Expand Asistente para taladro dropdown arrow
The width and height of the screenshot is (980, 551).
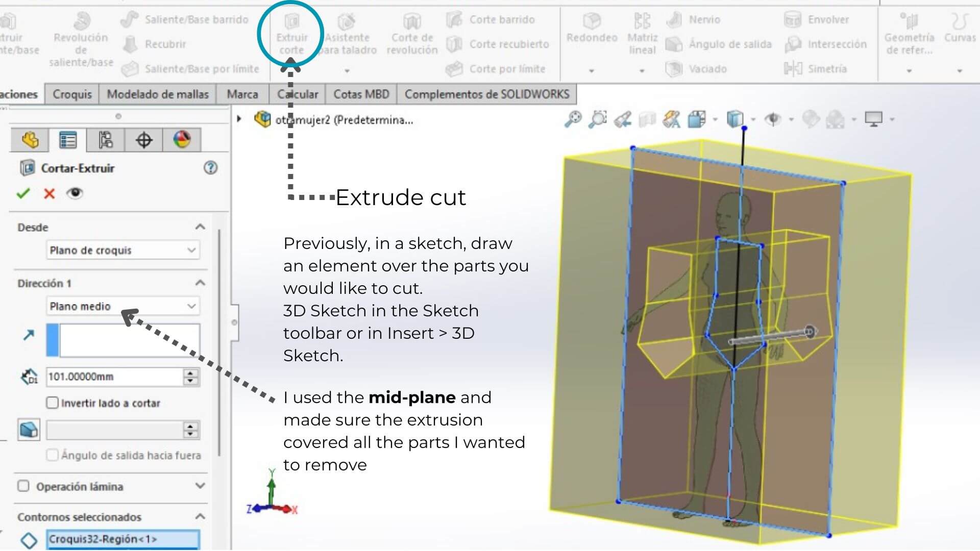tap(347, 71)
